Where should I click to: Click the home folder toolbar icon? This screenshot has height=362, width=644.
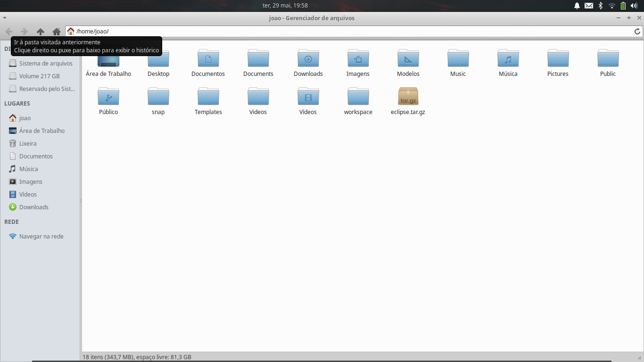point(57,32)
